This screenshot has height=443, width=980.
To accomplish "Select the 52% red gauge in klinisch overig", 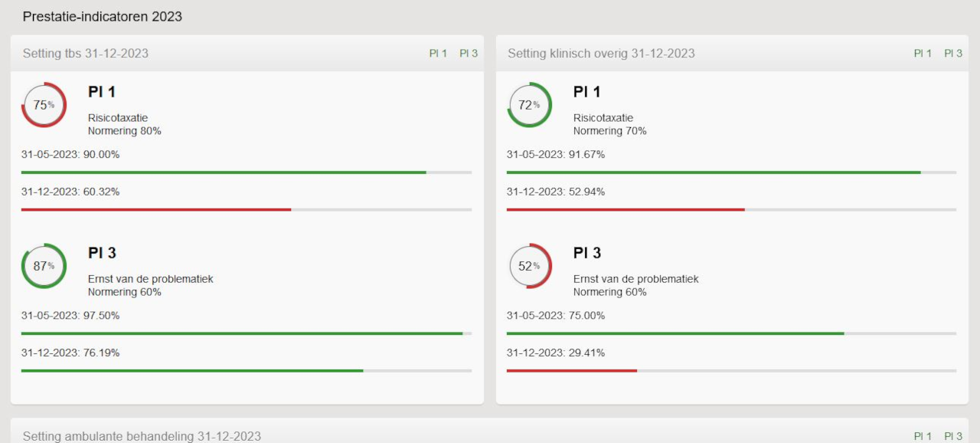I will click(x=529, y=266).
